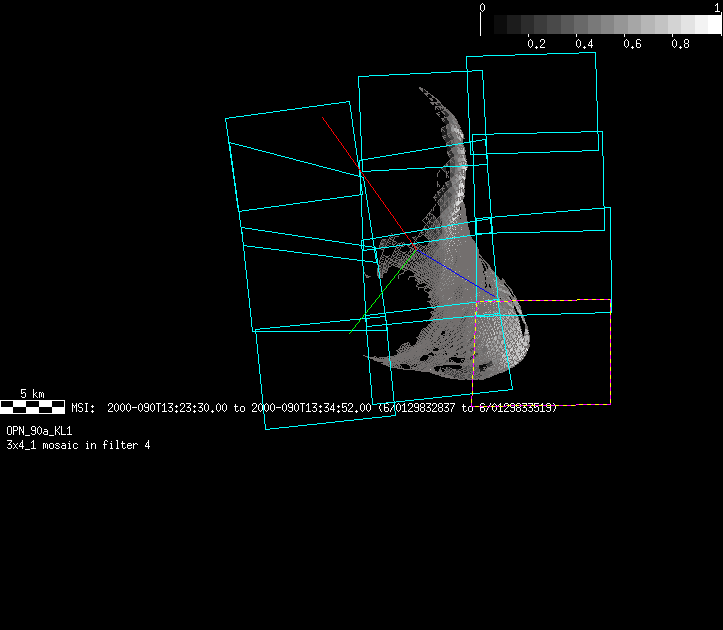Click the 0.8 tick label on colorbar
Screen dimensions: 723x630
click(680, 44)
